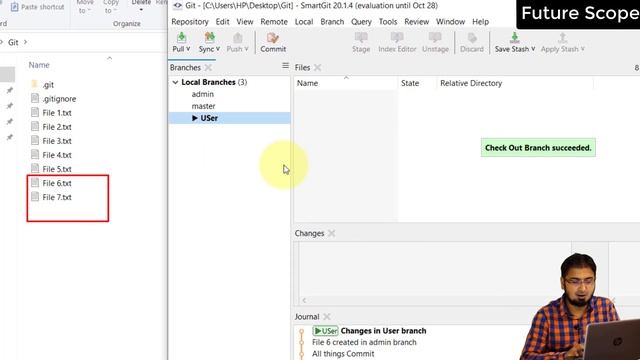Collapse the Local Branches tree node
The image size is (640, 360).
[x=175, y=82]
